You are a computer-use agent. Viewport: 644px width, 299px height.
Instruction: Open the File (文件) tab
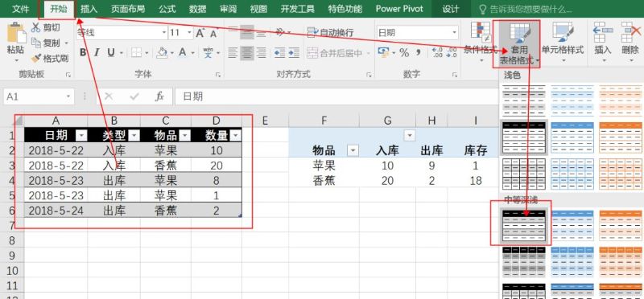pos(21,9)
